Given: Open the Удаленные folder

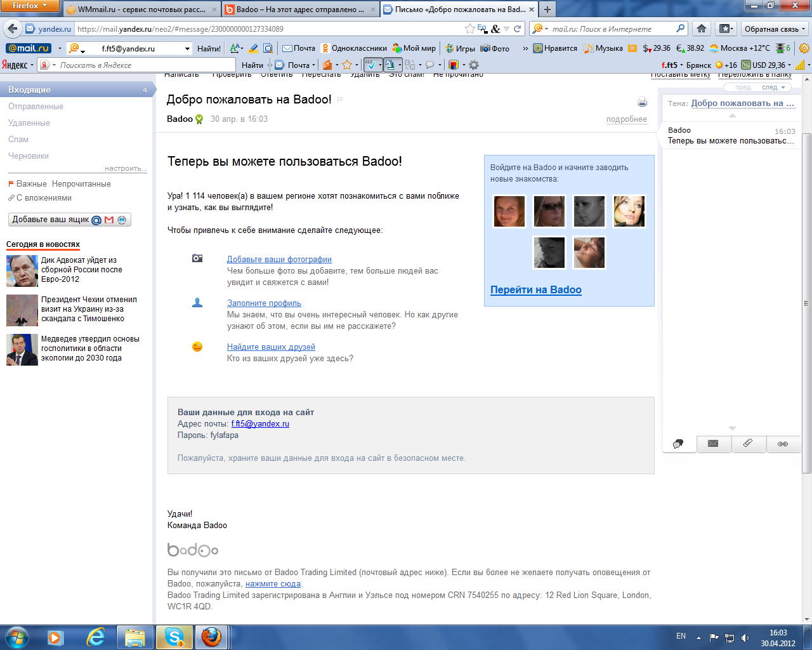Looking at the screenshot, I should click(x=29, y=123).
